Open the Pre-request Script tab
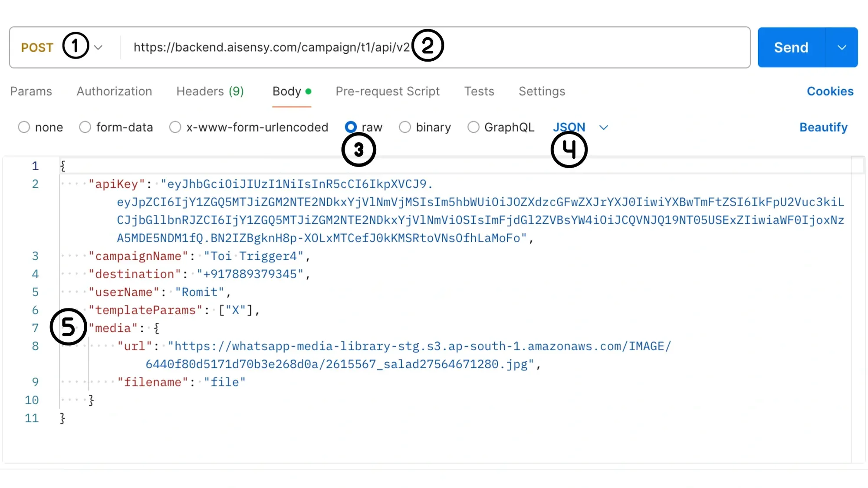The width and height of the screenshot is (868, 488). tap(388, 91)
